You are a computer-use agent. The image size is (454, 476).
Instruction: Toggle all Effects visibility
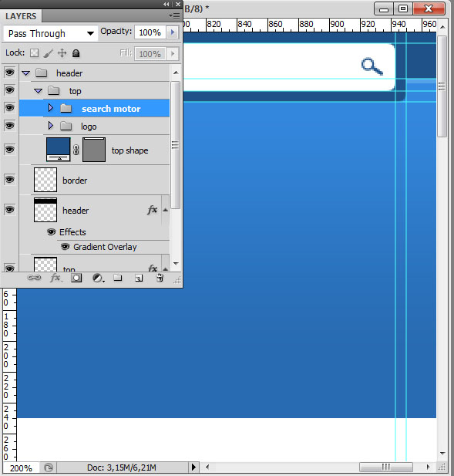(x=51, y=232)
